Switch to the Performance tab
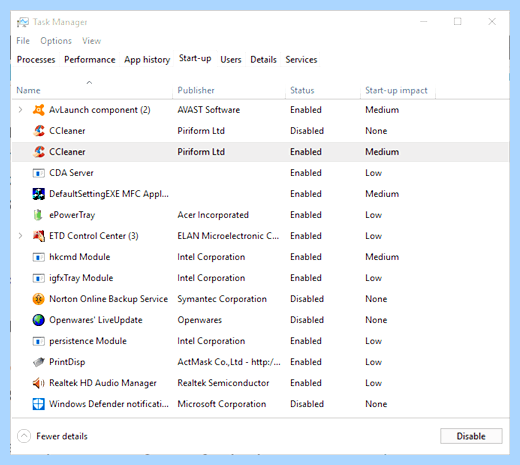This screenshot has height=465, width=520. click(x=90, y=60)
